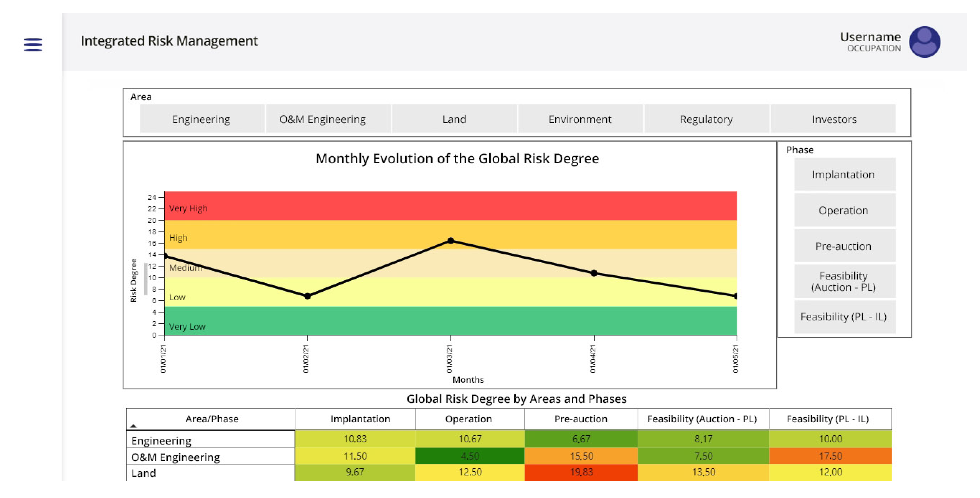This screenshot has height=498, width=980.
Task: Select the Engineering area filter
Action: (201, 119)
